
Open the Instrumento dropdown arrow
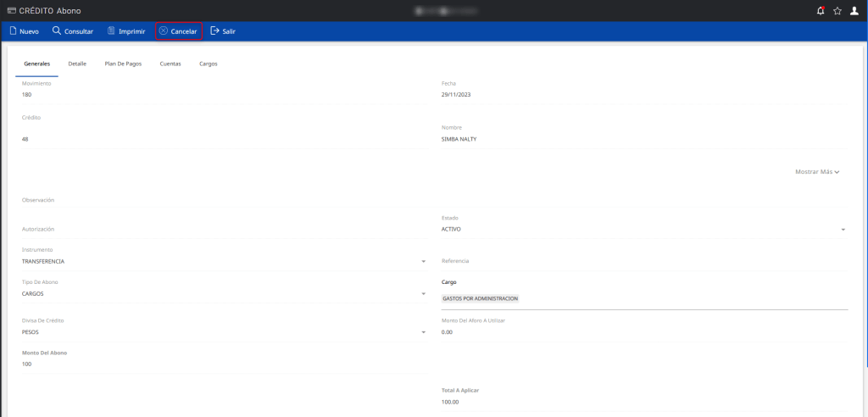tap(423, 262)
